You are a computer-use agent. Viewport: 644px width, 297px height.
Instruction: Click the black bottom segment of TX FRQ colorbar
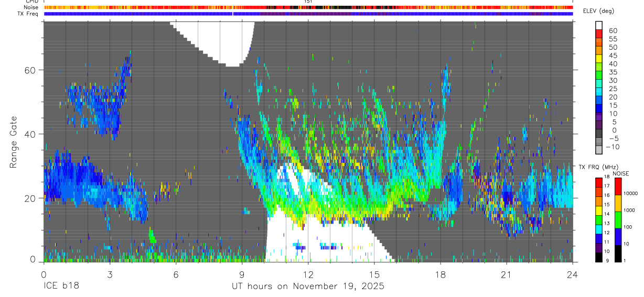click(x=599, y=257)
